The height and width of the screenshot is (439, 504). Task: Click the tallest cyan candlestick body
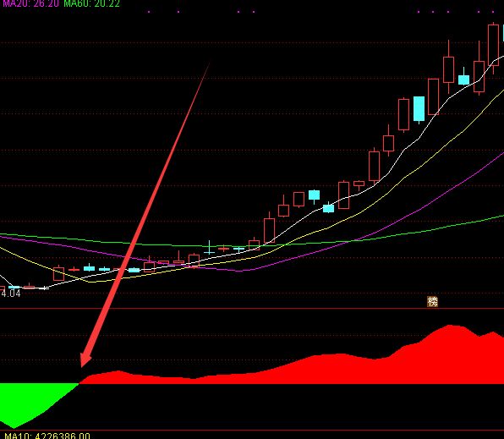[x=419, y=108]
